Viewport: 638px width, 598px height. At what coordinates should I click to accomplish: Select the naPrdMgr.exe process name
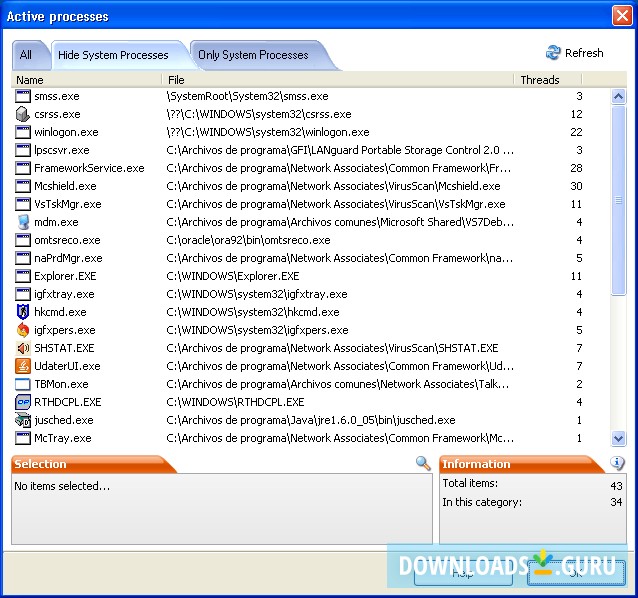click(68, 258)
